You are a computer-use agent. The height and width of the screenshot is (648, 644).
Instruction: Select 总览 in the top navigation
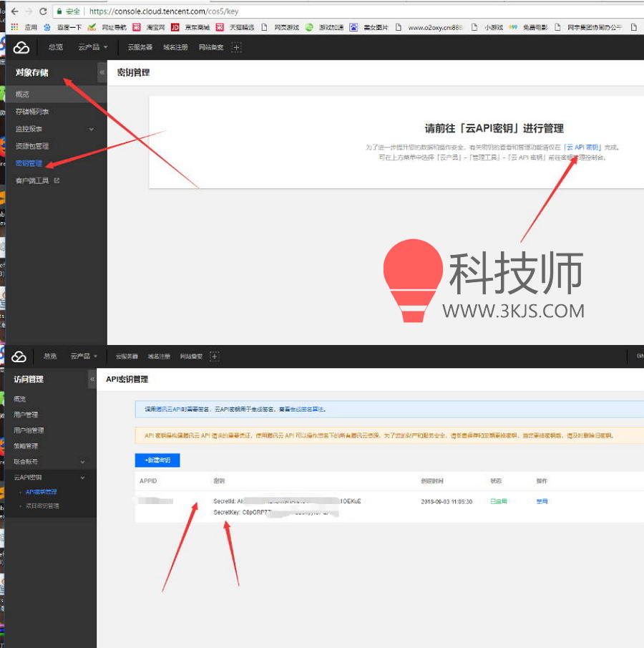[56, 47]
